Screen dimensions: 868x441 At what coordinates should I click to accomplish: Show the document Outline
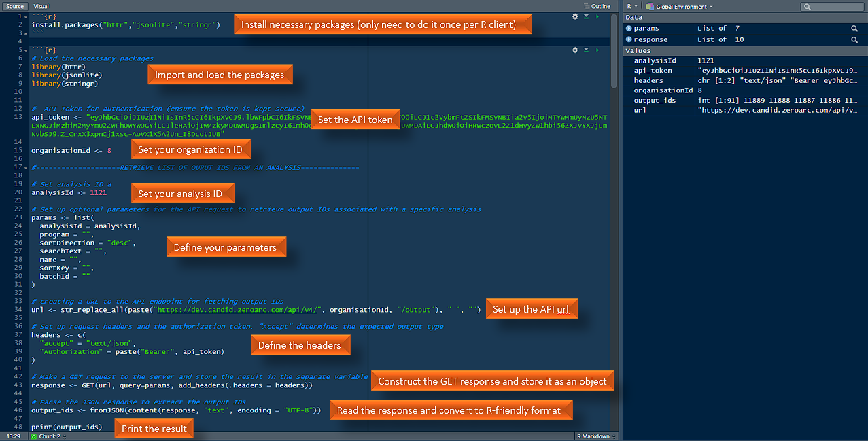coord(598,6)
